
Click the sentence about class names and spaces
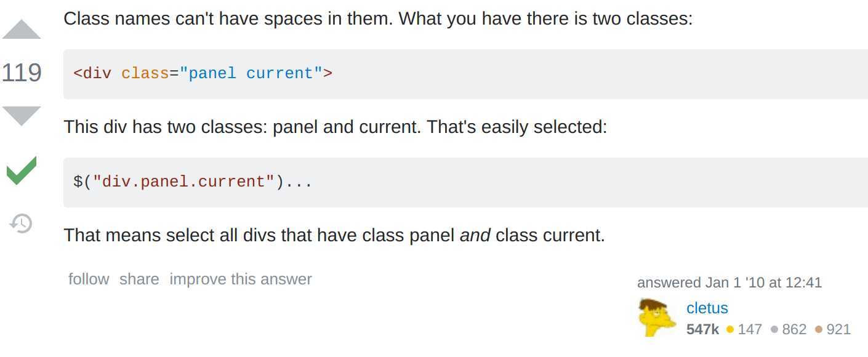378,18
